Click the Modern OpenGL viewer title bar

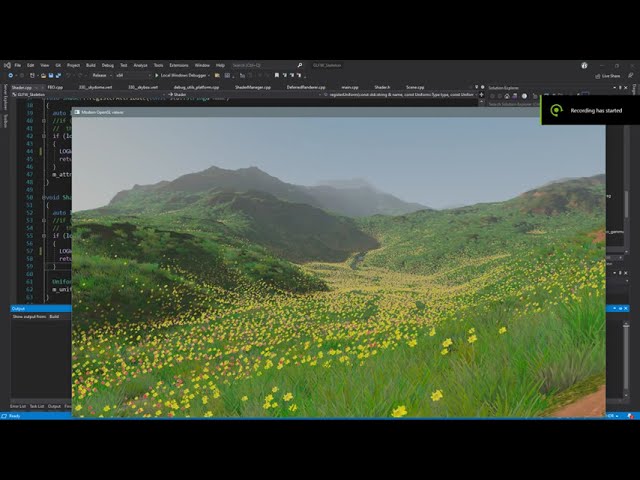(x=306, y=112)
